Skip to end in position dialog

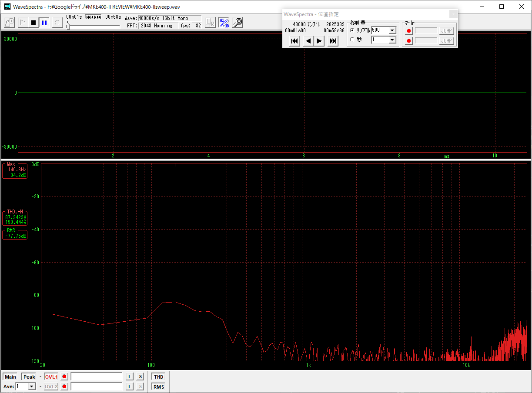click(333, 41)
